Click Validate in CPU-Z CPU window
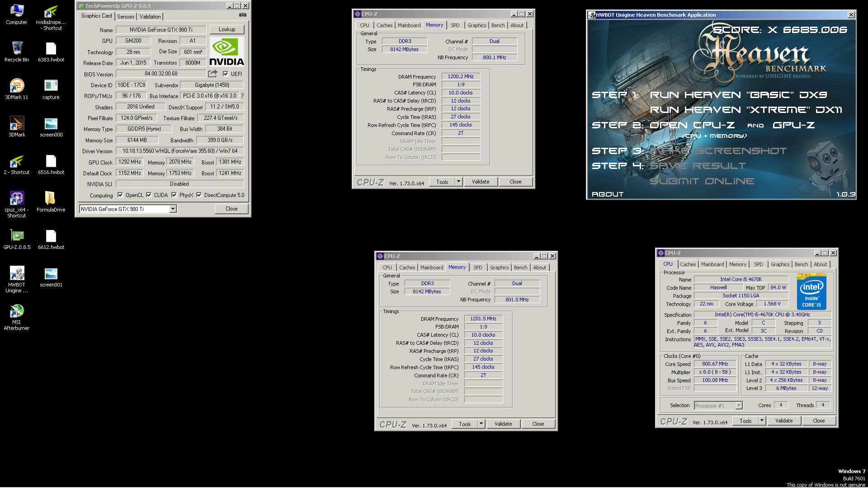The image size is (868, 488). (784, 421)
